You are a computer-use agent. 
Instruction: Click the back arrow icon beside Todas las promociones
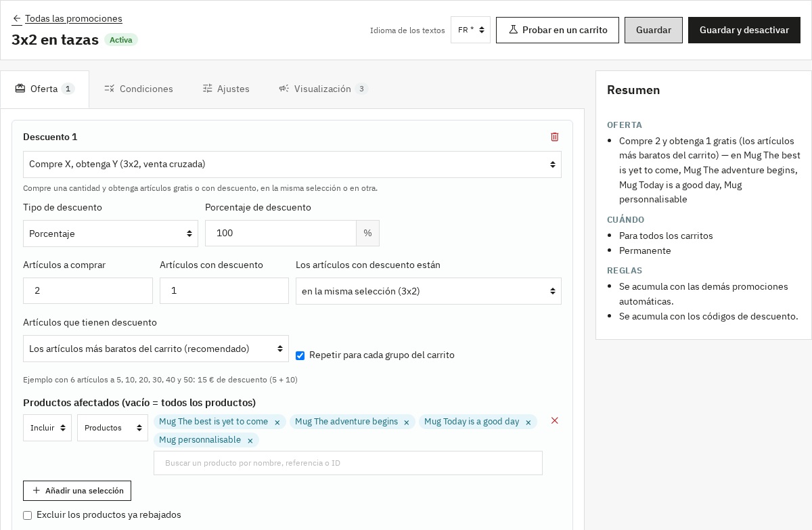pyautogui.click(x=17, y=18)
